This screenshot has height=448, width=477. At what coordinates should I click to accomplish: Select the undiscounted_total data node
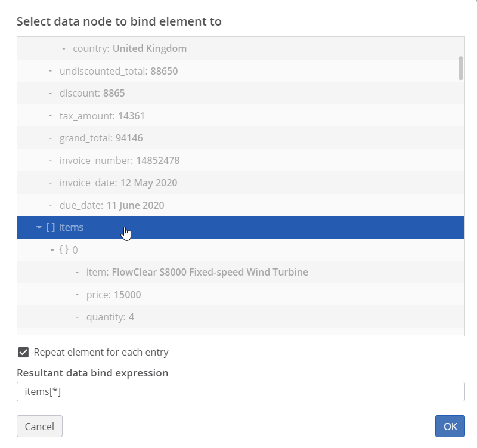click(x=118, y=71)
